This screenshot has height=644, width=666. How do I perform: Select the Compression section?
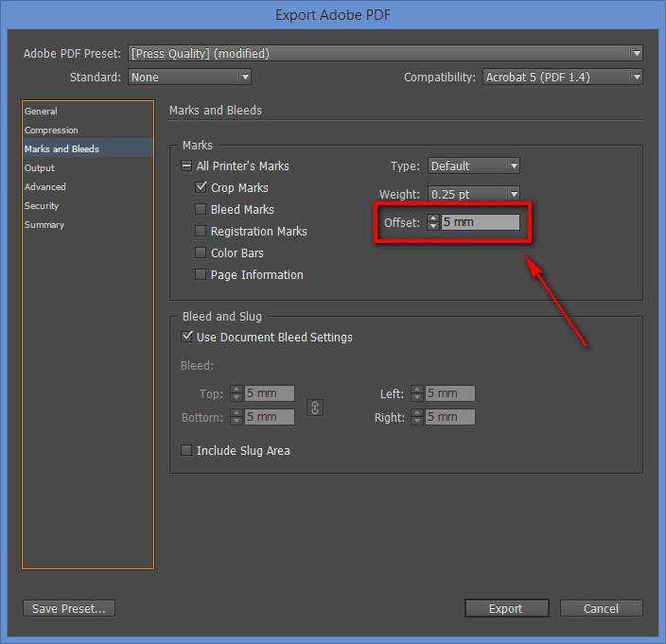88,131
